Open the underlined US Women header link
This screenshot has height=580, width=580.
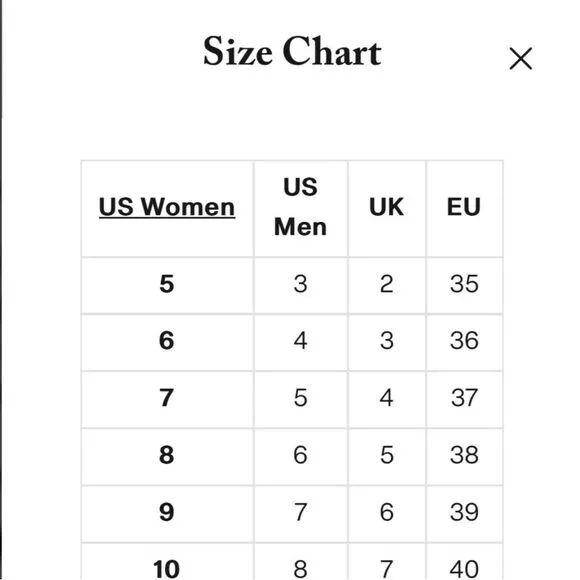coord(167,207)
